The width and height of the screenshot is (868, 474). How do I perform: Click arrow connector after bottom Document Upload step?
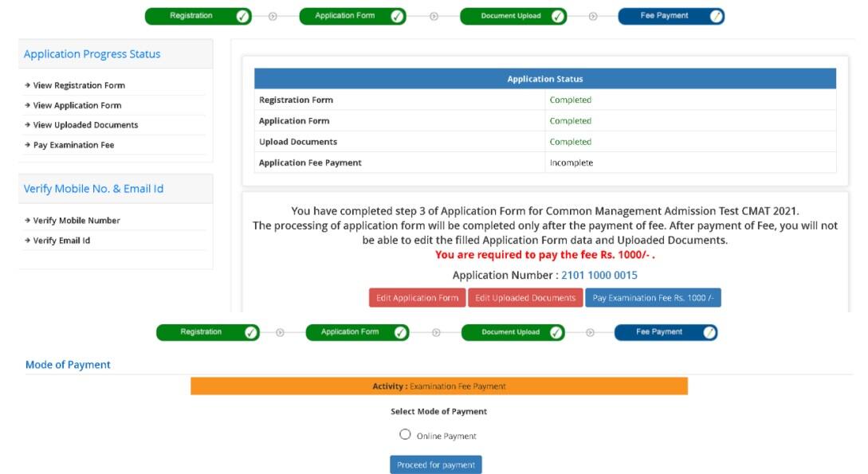pos(590,332)
